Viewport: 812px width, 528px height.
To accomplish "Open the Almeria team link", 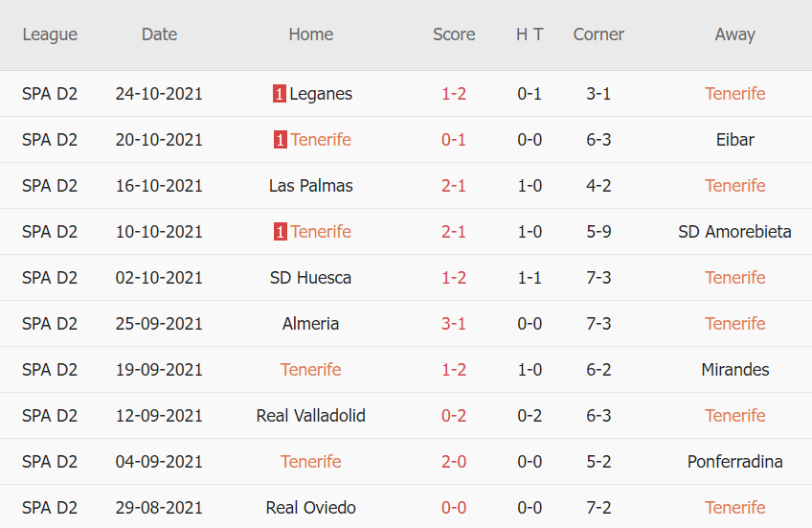I will [x=311, y=324].
